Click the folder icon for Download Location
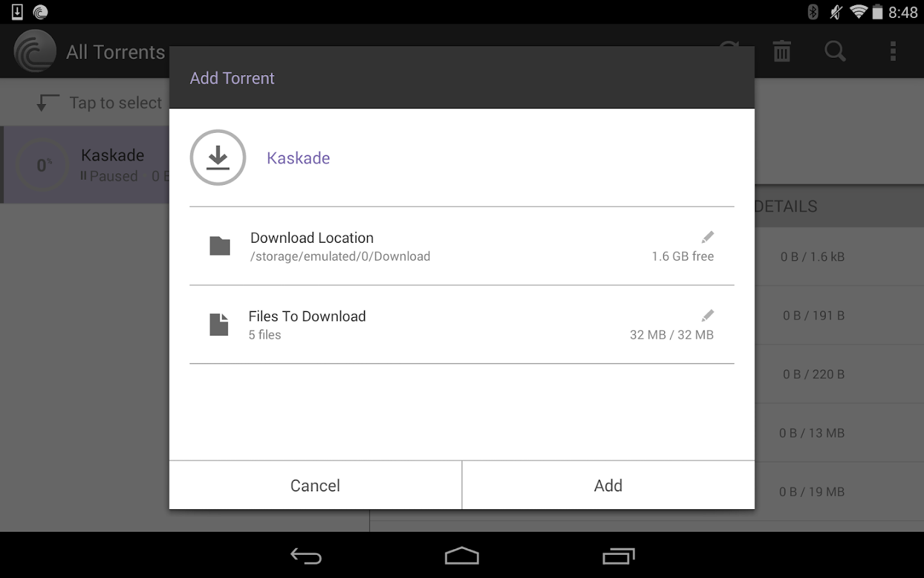This screenshot has height=578, width=924. [219, 246]
